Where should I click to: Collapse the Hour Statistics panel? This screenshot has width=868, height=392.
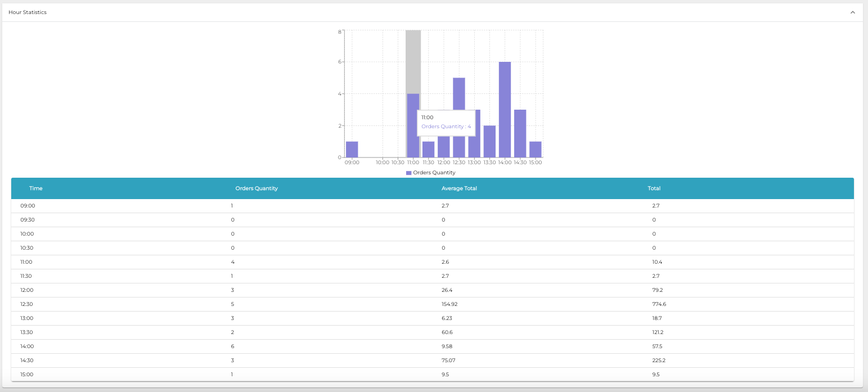852,12
